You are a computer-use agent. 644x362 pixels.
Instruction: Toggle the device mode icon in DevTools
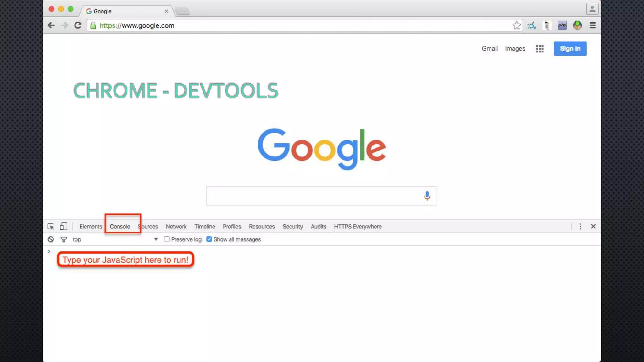coord(64,226)
